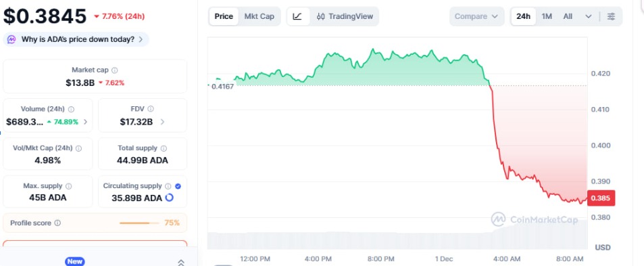Click the Total supply info icon

tap(164, 148)
